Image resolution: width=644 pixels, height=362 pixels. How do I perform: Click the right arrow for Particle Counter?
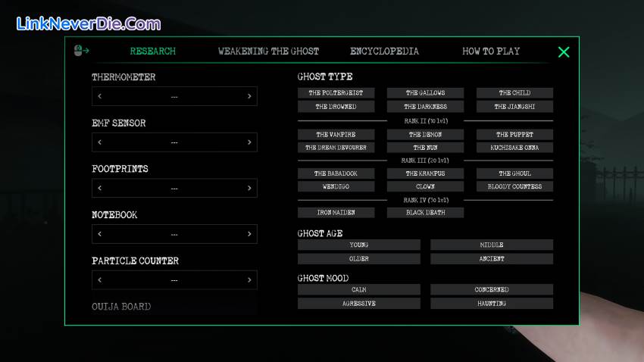249,280
